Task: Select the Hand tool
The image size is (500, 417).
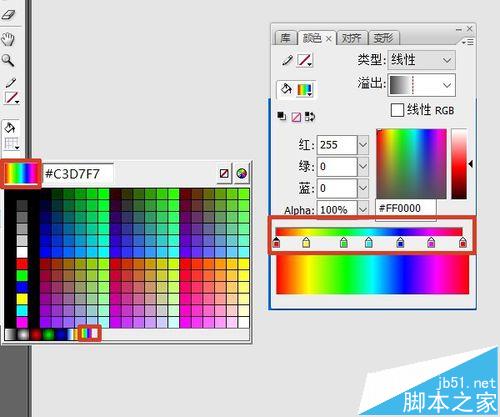Action: [8, 39]
